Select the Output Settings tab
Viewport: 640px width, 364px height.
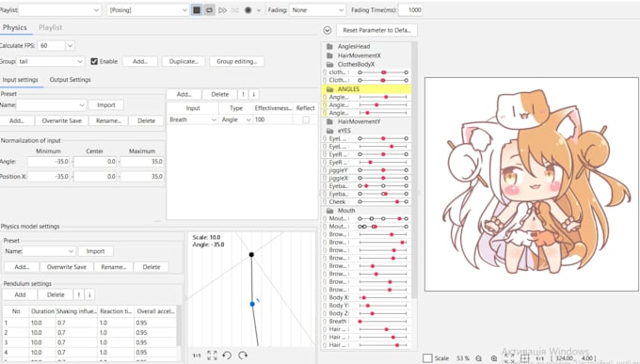pyautogui.click(x=71, y=80)
